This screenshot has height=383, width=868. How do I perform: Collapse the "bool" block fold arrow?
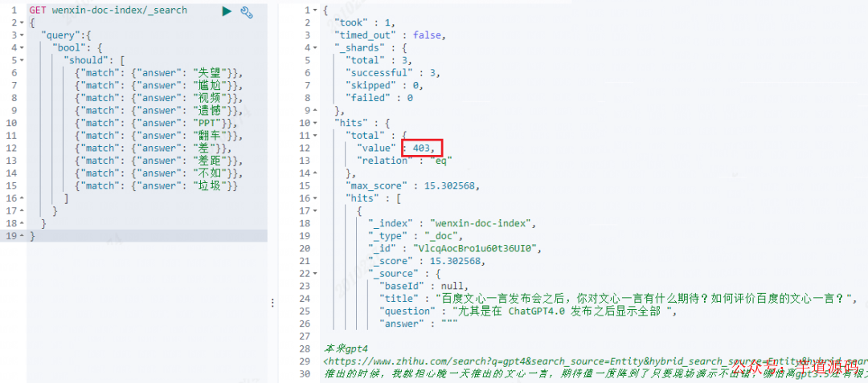pos(22,48)
